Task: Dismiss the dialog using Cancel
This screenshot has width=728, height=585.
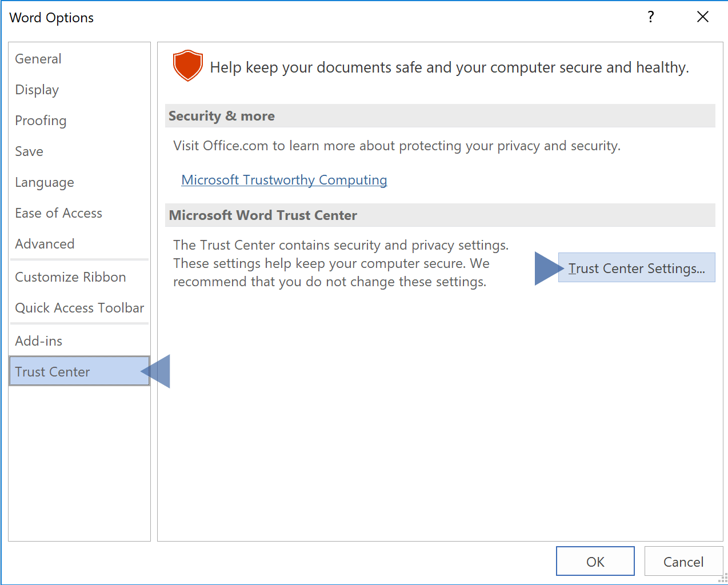Action: [683, 562]
